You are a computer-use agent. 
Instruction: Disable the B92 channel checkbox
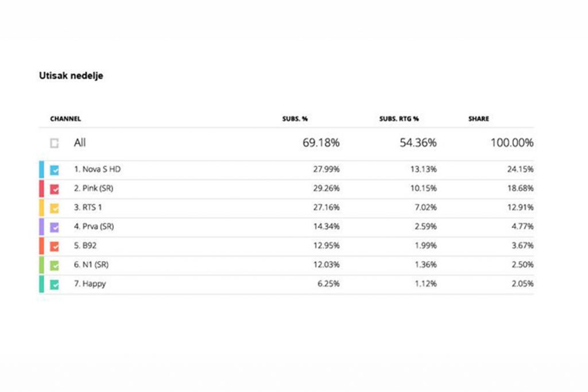[54, 246]
